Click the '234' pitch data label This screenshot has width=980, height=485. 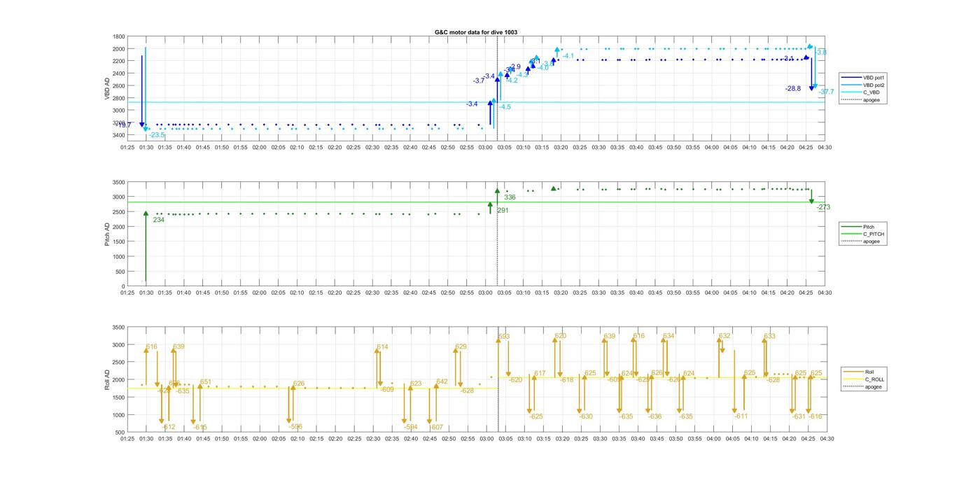pos(159,220)
